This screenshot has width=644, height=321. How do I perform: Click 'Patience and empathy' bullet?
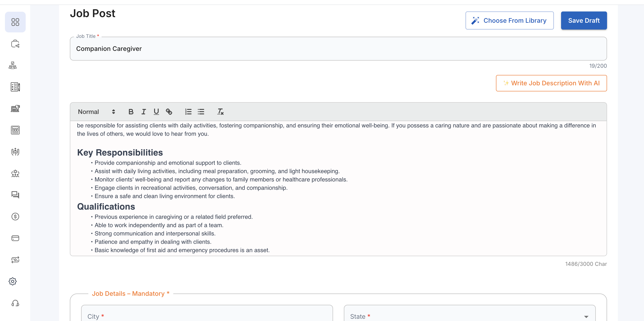click(x=153, y=242)
